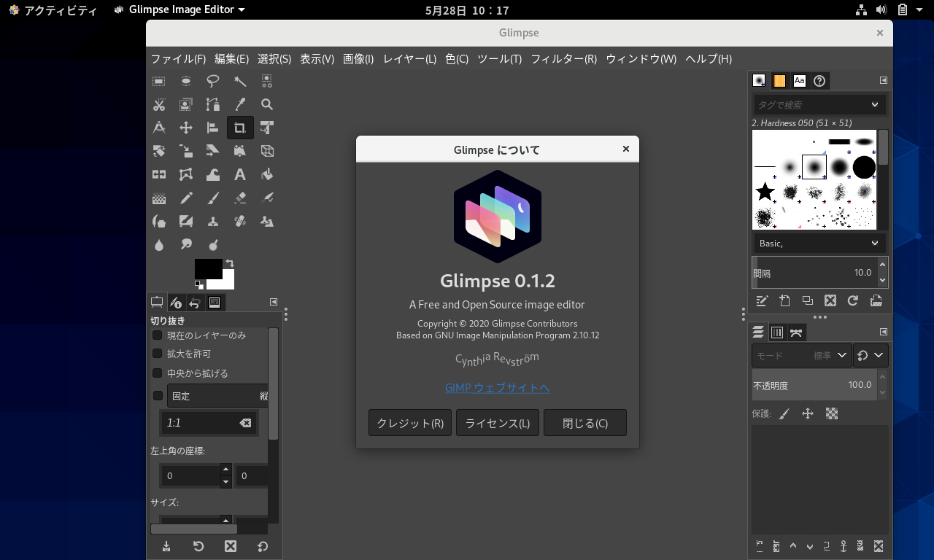The image size is (934, 560).
Task: Open the tool options tab menu arrow
Action: (x=274, y=301)
